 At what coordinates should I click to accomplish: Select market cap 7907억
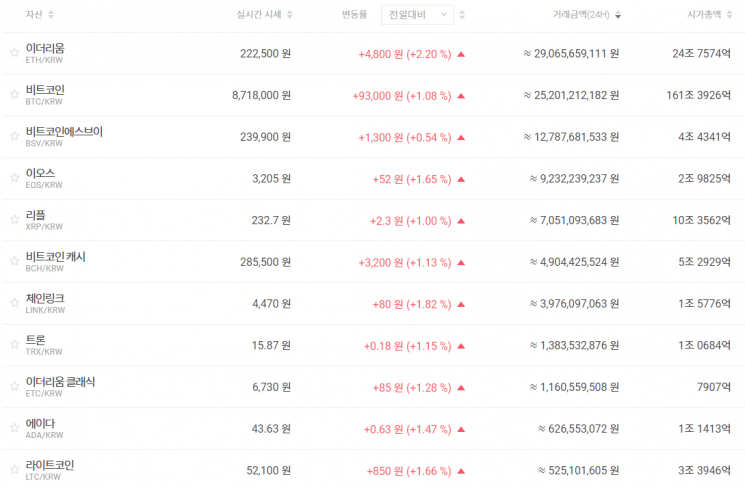tap(714, 387)
